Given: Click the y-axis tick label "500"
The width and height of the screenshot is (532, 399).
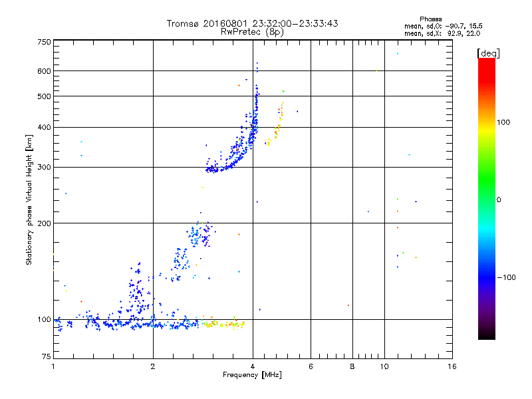Looking at the screenshot, I should [44, 96].
